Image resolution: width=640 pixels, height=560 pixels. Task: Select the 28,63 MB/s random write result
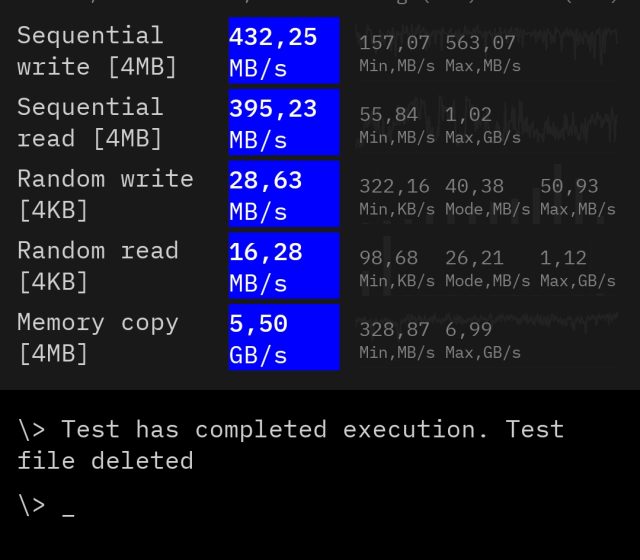[x=283, y=195]
